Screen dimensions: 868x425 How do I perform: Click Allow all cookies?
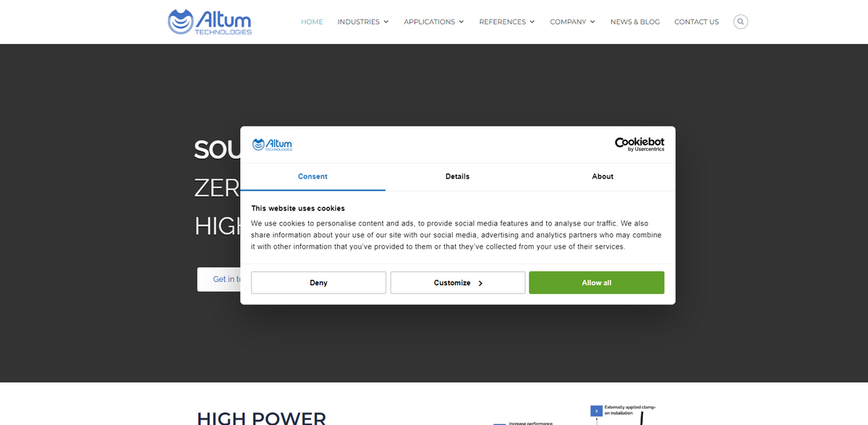[x=597, y=283]
